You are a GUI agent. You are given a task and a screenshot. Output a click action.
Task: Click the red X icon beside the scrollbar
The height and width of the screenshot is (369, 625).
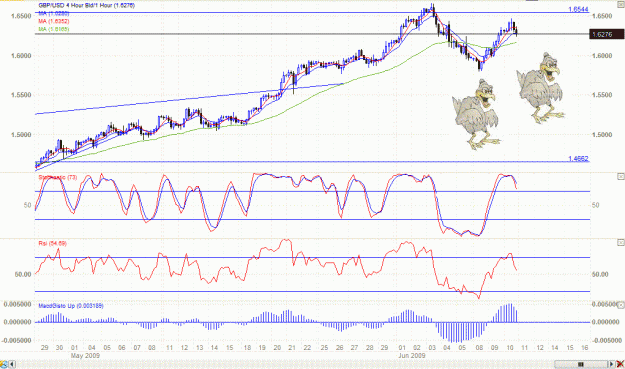620,364
